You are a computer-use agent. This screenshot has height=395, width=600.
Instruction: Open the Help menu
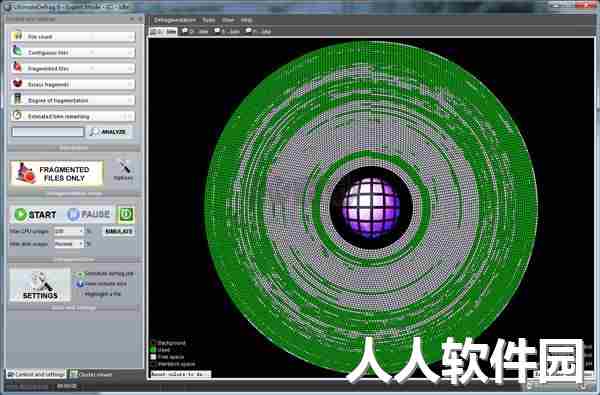pos(246,20)
